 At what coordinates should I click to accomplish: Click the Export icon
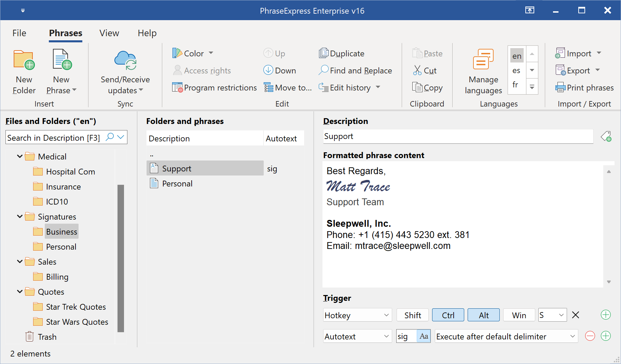click(560, 70)
